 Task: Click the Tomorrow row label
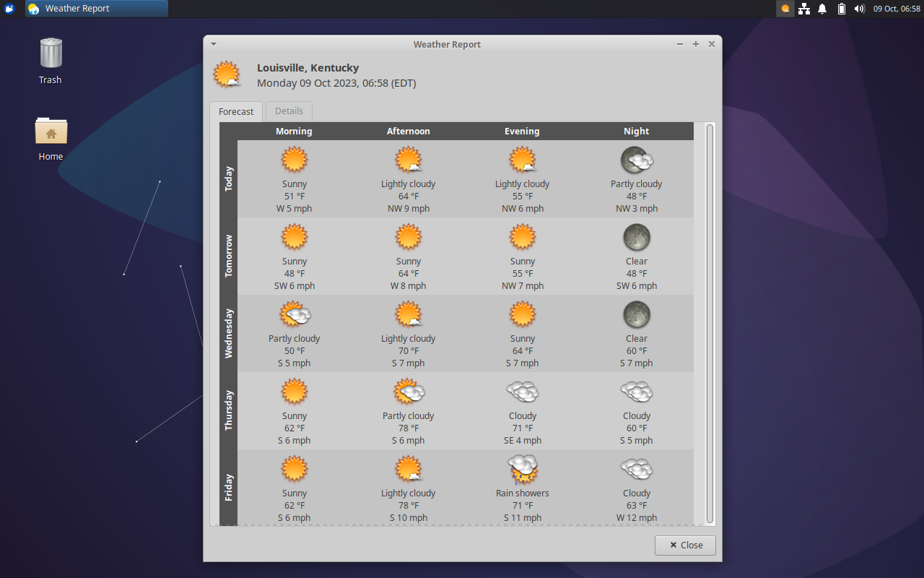click(x=229, y=256)
